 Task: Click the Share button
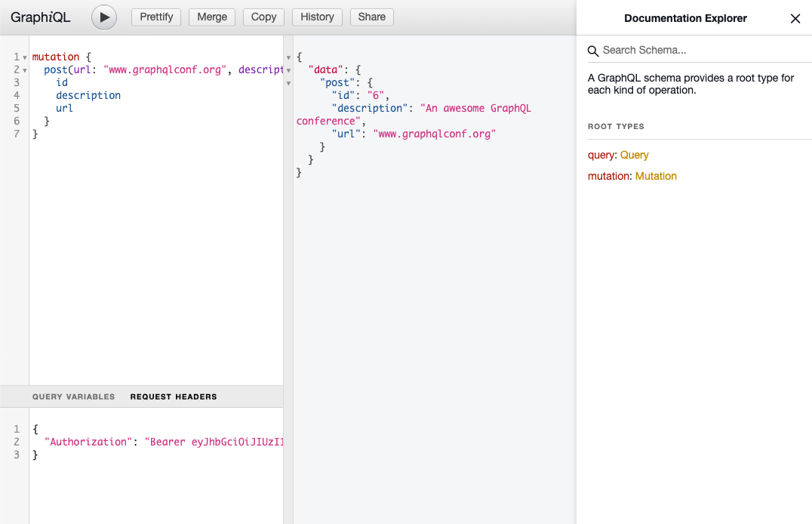(371, 17)
